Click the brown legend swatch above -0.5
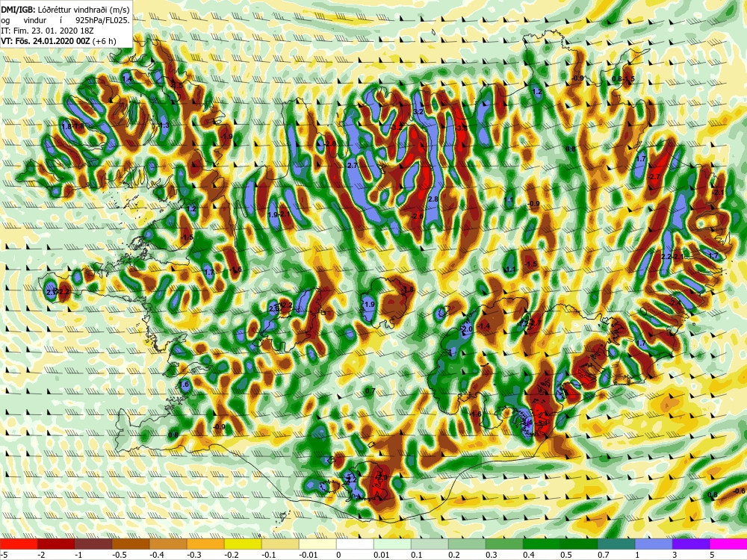The height and width of the screenshot is (560, 747). [131, 544]
